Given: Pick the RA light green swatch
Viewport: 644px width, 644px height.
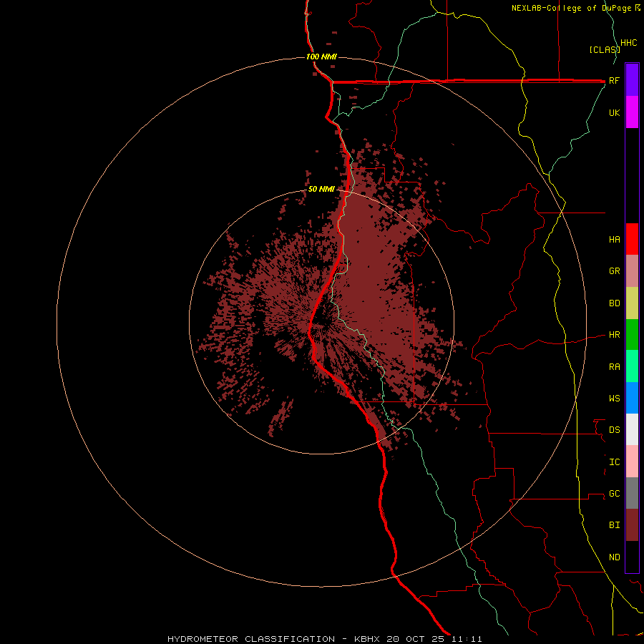Looking at the screenshot, I should (x=632, y=366).
